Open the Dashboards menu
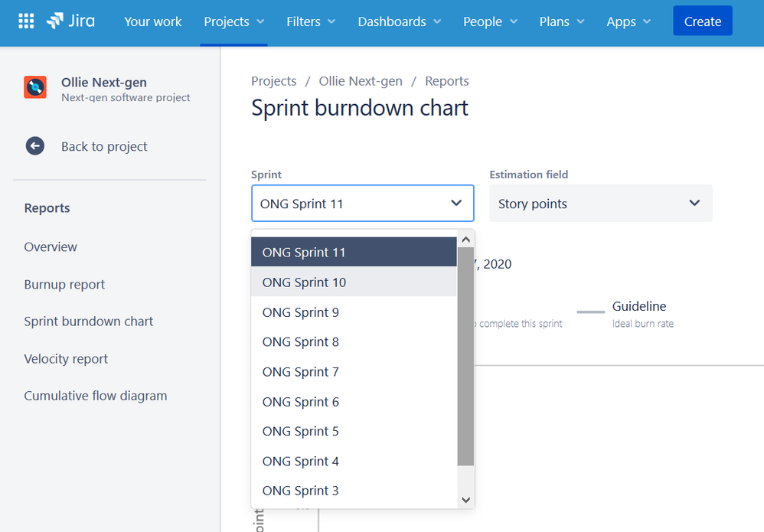Viewport: 764px width, 532px height. click(x=400, y=21)
